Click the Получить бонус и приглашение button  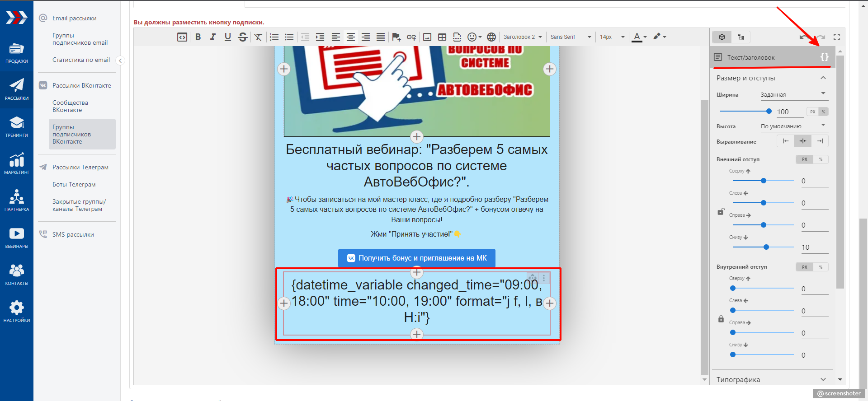click(416, 258)
